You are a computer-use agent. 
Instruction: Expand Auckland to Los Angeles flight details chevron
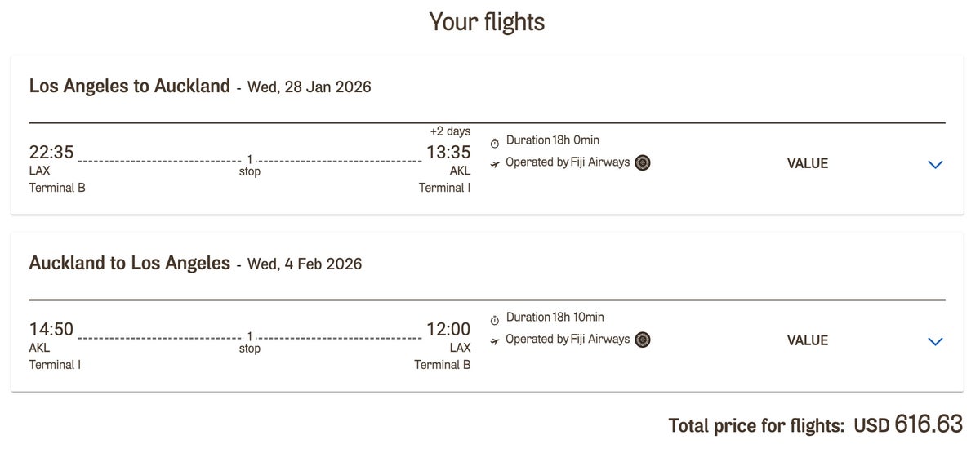pos(936,341)
